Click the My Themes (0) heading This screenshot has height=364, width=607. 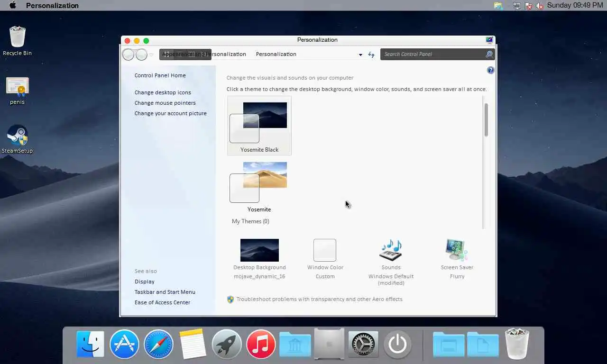[x=250, y=221]
